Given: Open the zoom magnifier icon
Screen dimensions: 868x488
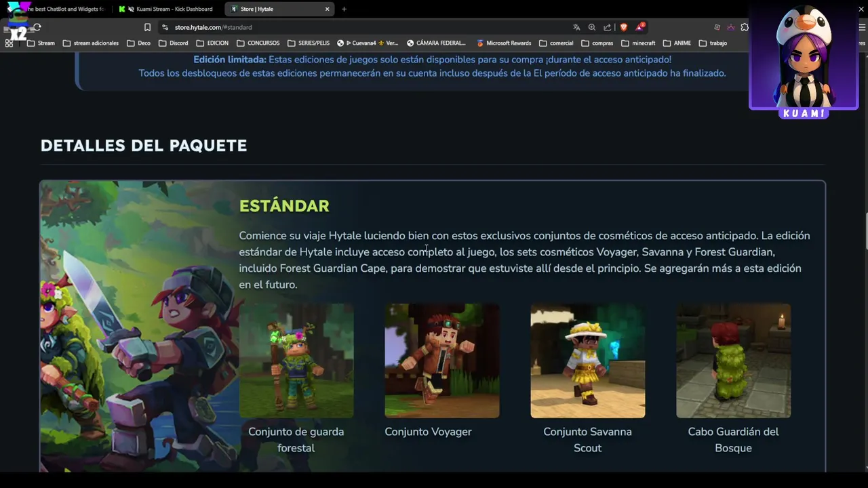Looking at the screenshot, I should pyautogui.click(x=592, y=27).
